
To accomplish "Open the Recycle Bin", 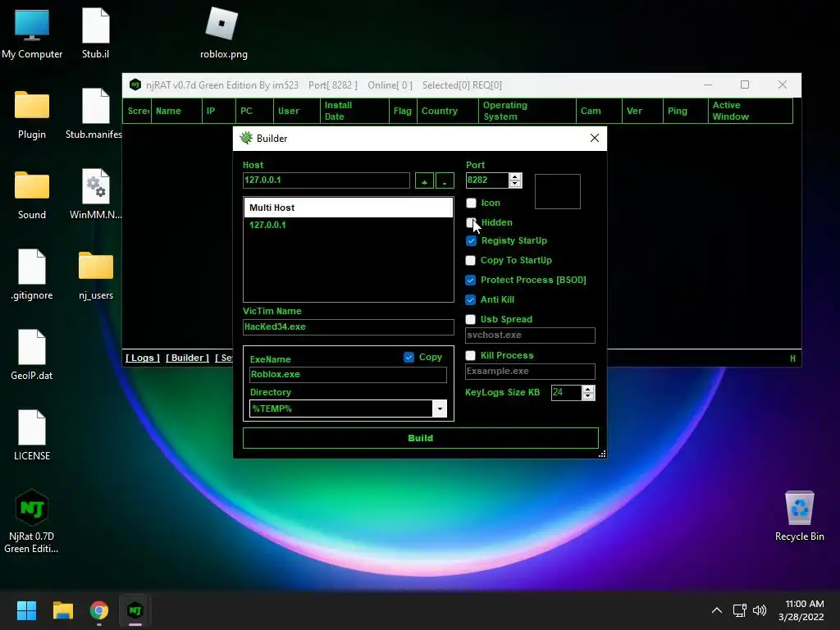I will 799,515.
